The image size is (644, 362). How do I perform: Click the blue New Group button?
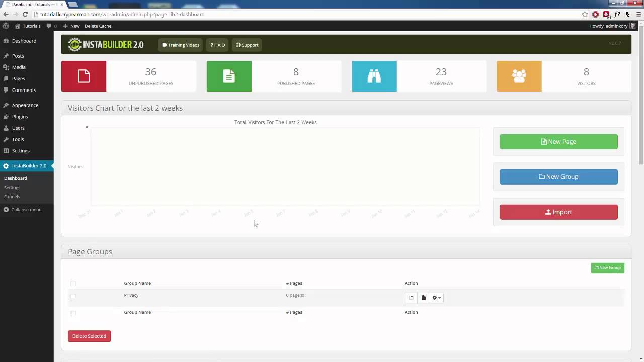point(558,177)
